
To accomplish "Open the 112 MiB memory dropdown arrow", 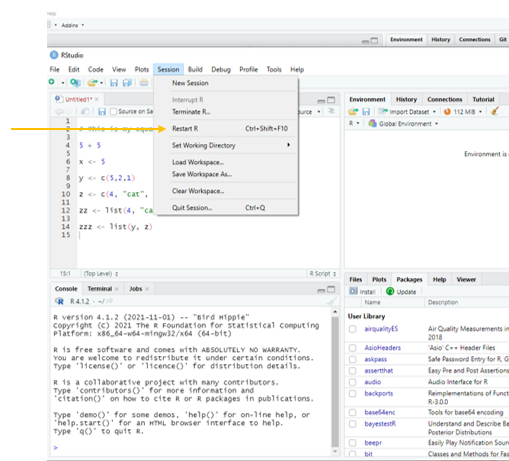I will 480,112.
